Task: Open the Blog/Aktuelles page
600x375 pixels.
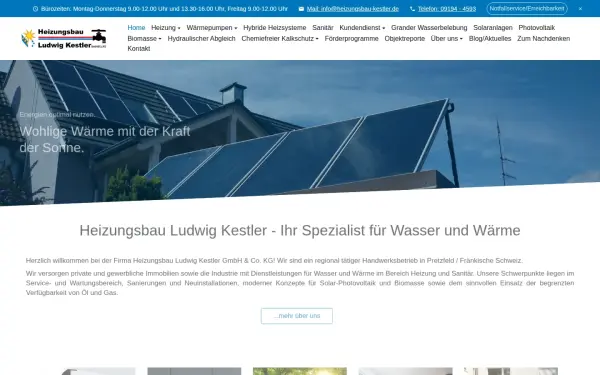Action: click(x=490, y=38)
